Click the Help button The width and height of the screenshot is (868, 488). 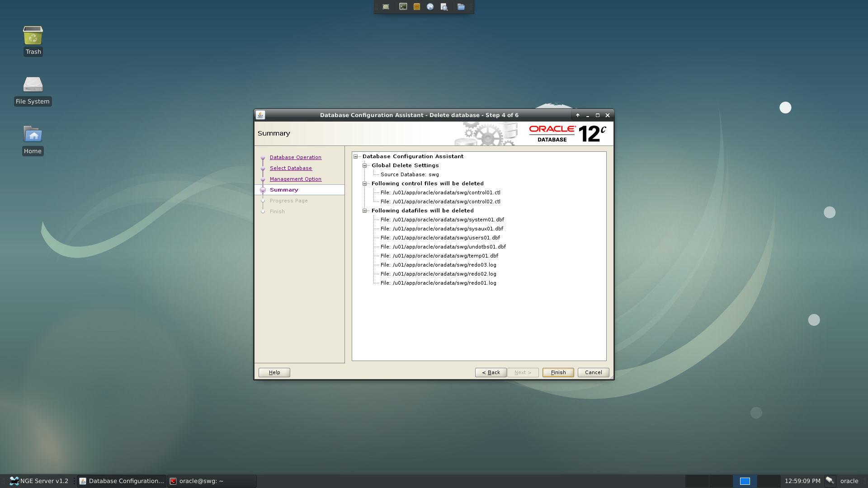[x=274, y=372]
